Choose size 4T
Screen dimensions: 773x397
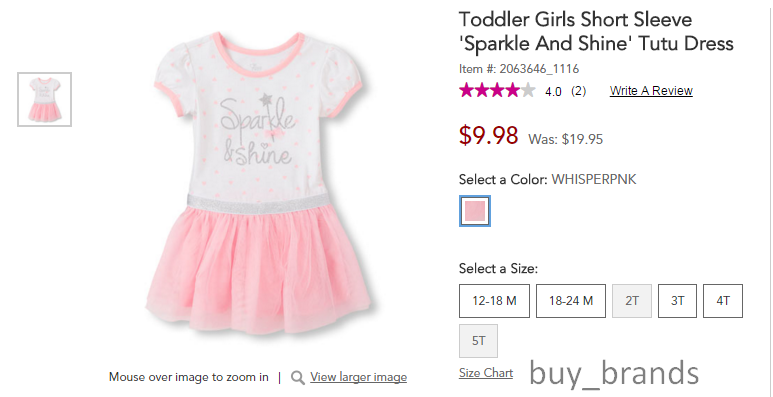tap(723, 301)
